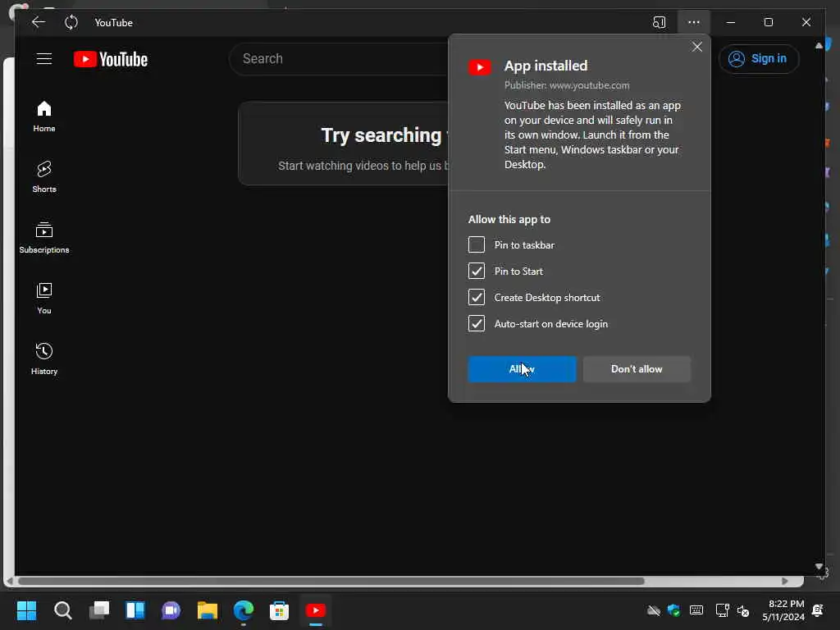This screenshot has width=840, height=630.
Task: Click the vertical scrollbar down arrow
Action: click(x=819, y=566)
